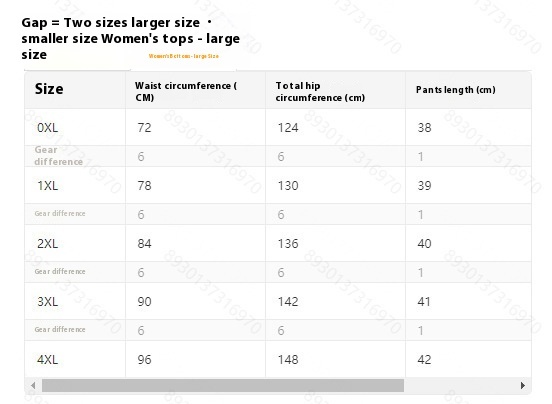Image resolution: width=552 pixels, height=404 pixels.
Task: Click the Gap two sizes heading text
Action: [x=131, y=38]
